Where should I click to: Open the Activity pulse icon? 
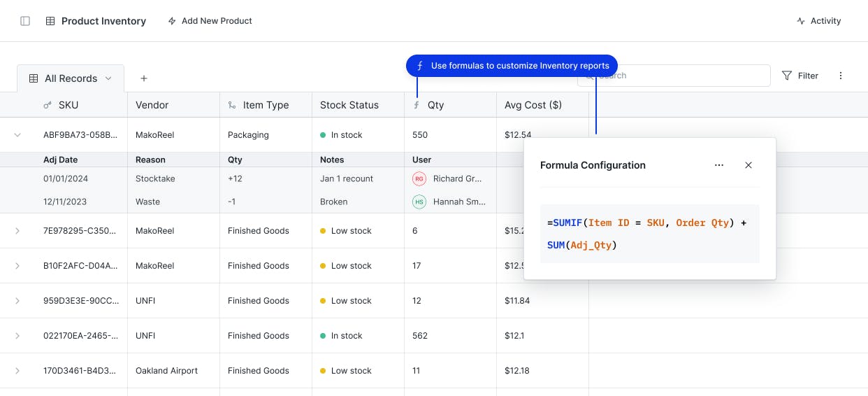[801, 21]
